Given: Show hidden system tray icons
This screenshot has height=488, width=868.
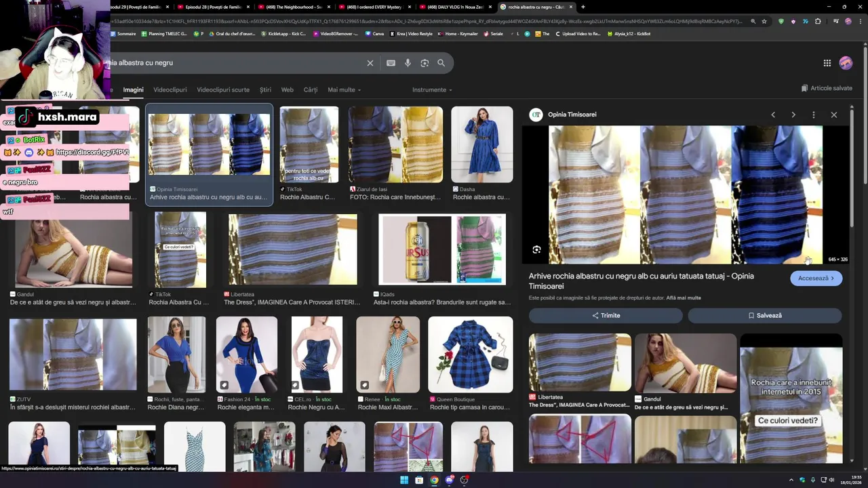Looking at the screenshot, I should (791, 480).
